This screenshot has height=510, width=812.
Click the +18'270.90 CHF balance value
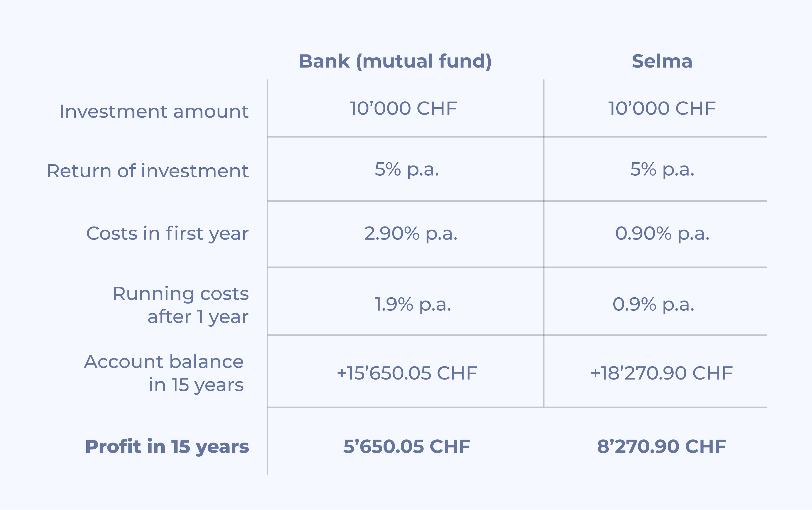pyautogui.click(x=662, y=373)
